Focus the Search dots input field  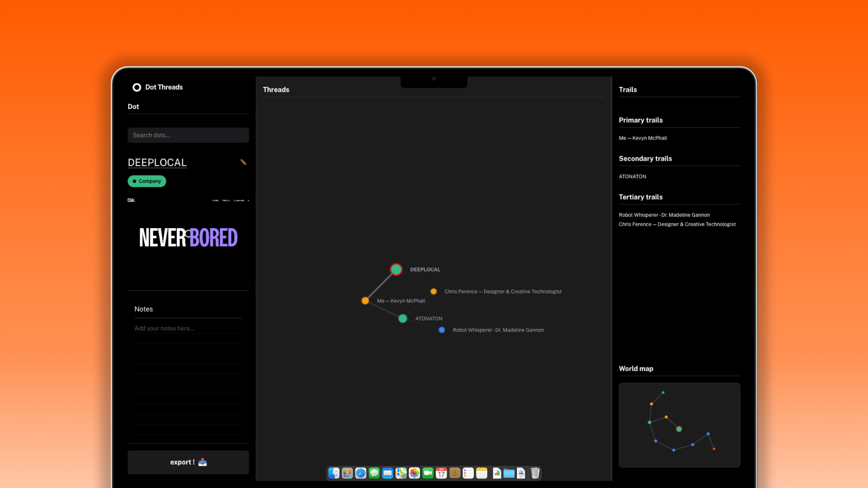188,135
